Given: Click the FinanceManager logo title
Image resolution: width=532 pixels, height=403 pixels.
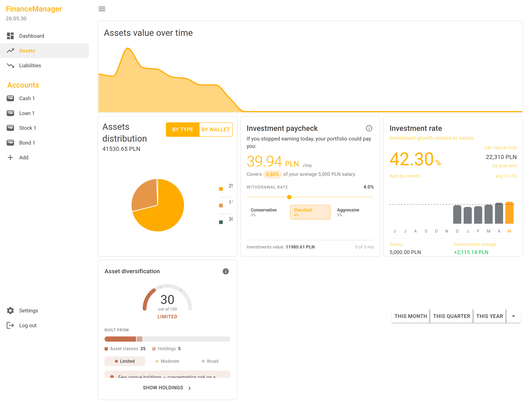Looking at the screenshot, I should pos(34,9).
